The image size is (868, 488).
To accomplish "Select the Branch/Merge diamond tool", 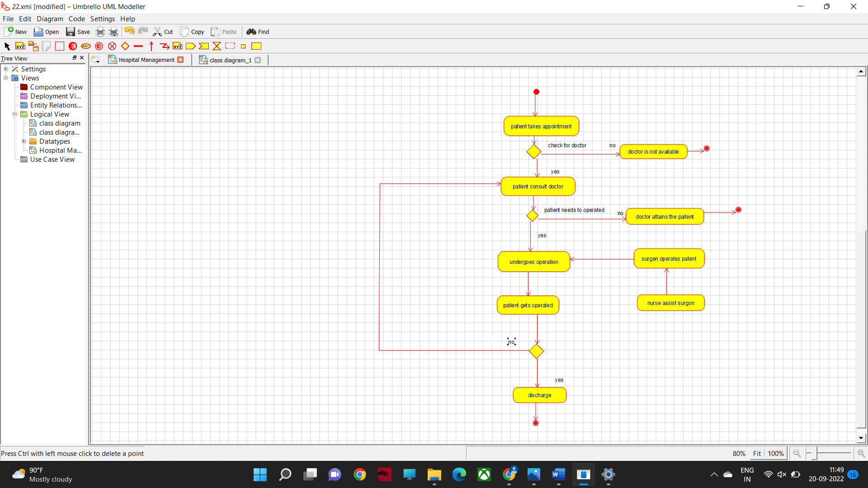I will click(x=125, y=46).
